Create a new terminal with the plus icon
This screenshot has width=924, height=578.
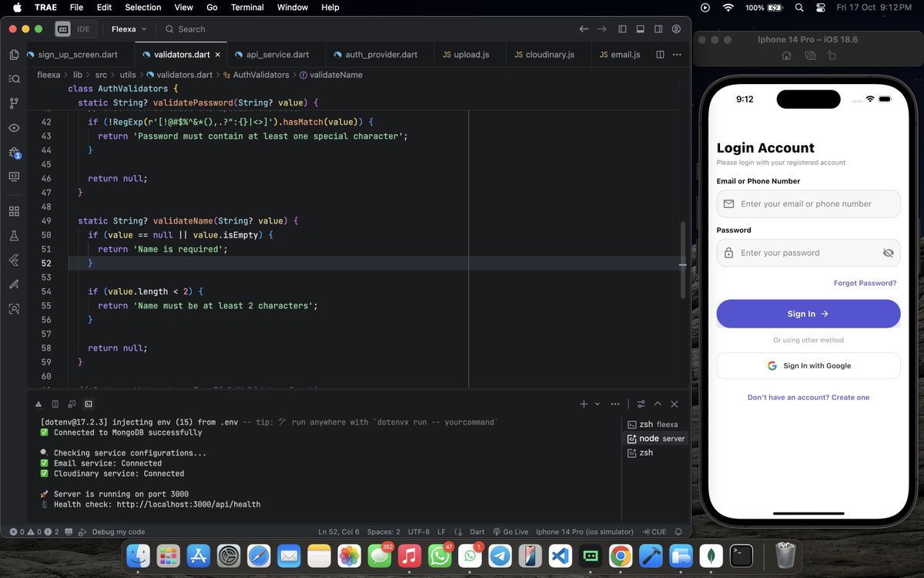pyautogui.click(x=583, y=403)
